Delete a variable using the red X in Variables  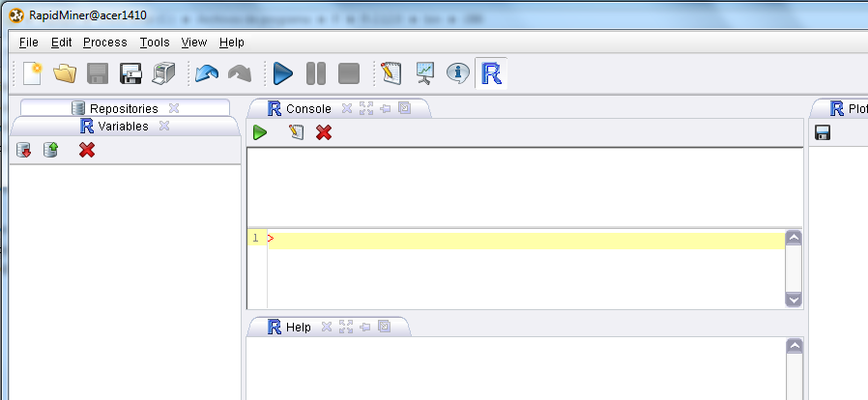87,150
